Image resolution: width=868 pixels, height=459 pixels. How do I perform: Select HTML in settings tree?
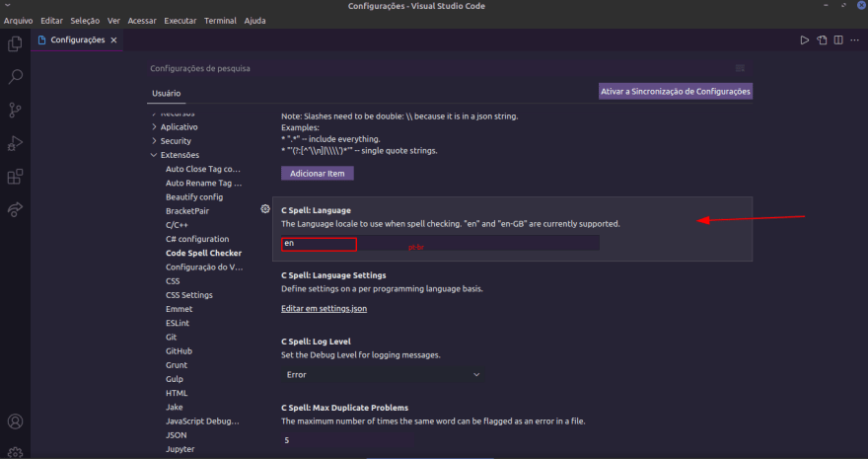click(177, 393)
